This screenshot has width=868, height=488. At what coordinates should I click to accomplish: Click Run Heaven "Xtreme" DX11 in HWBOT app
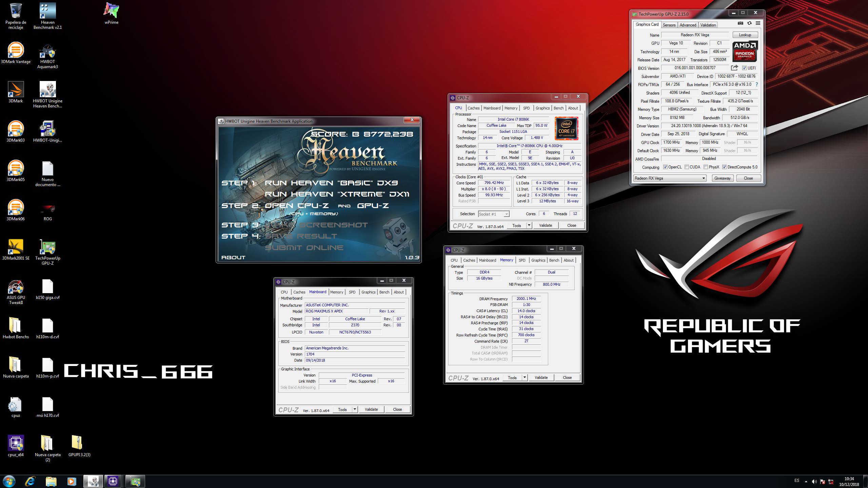click(x=337, y=194)
